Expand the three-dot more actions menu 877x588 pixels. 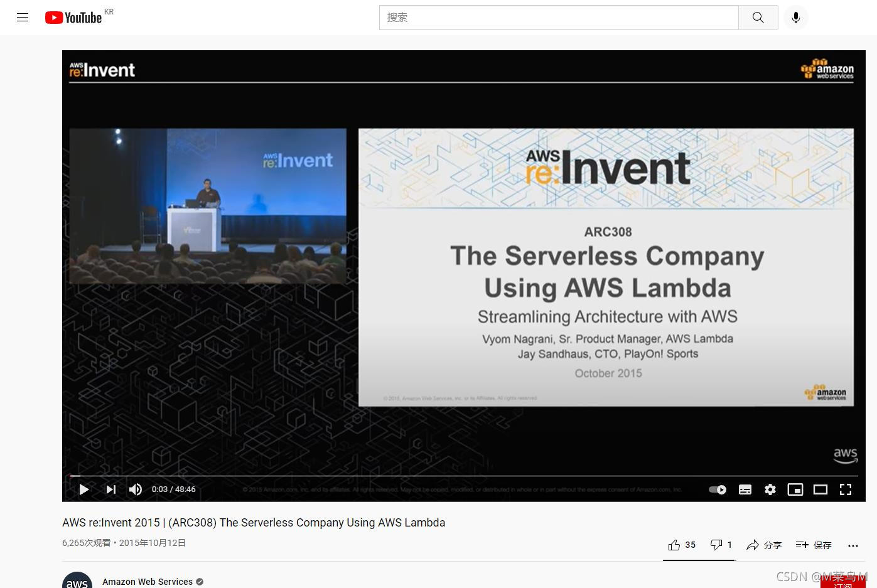click(853, 546)
